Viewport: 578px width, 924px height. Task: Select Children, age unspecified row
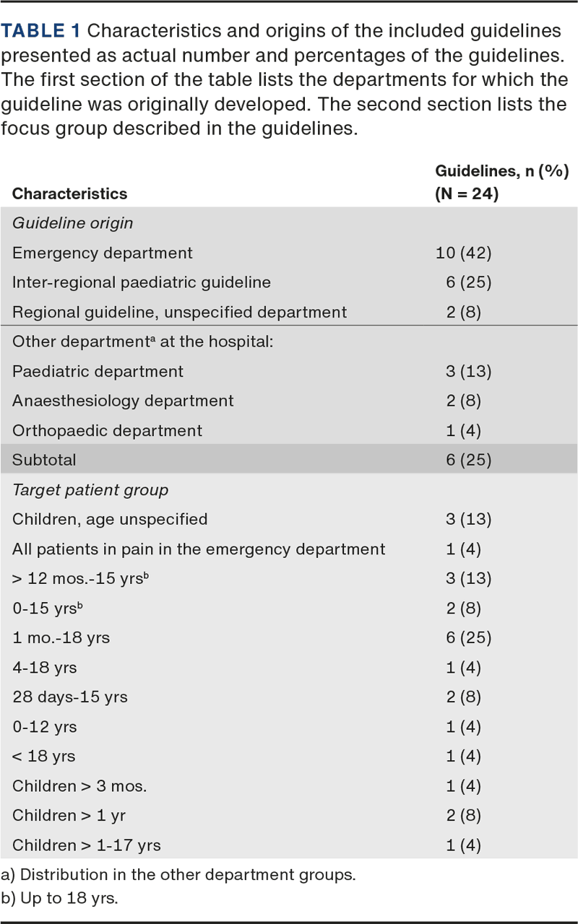tap(110, 519)
